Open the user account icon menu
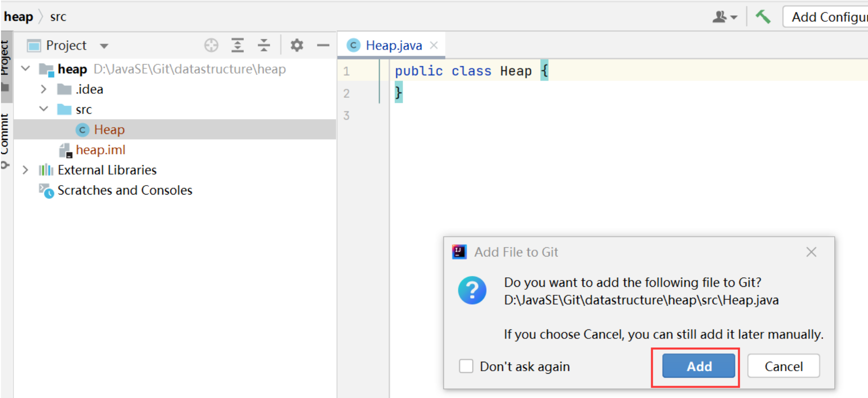 pos(724,17)
